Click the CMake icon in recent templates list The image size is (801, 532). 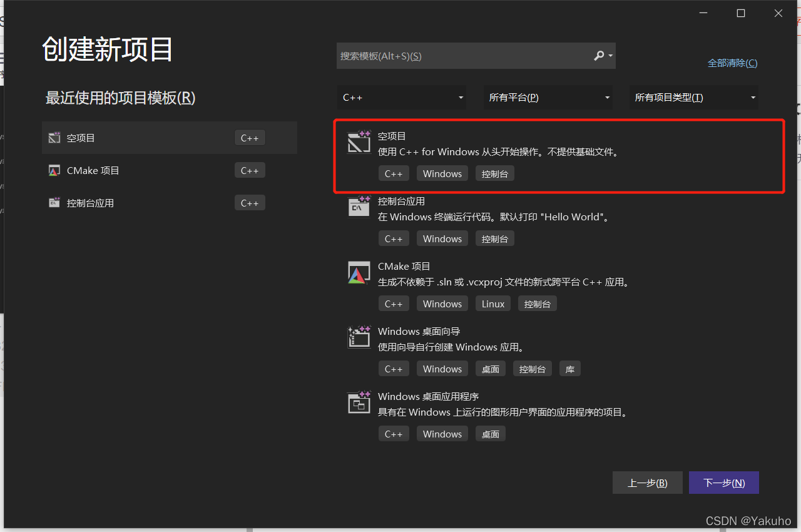point(54,170)
